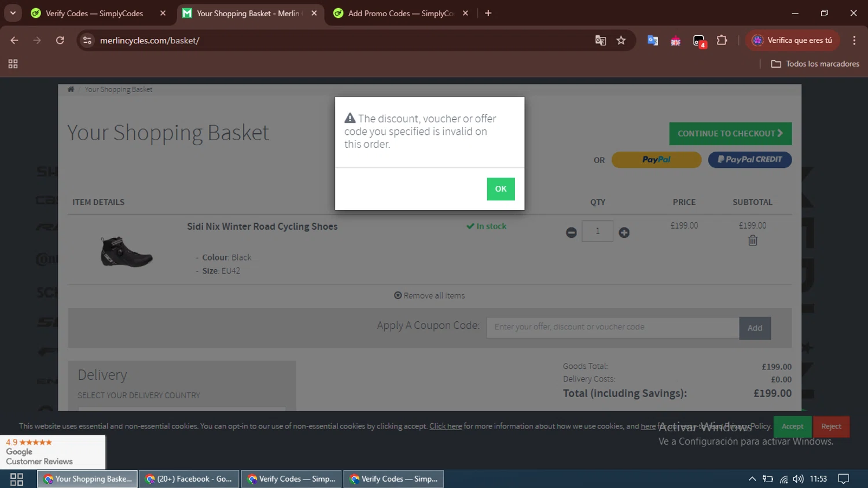
Task: Click Remove all items link
Action: [429, 296]
